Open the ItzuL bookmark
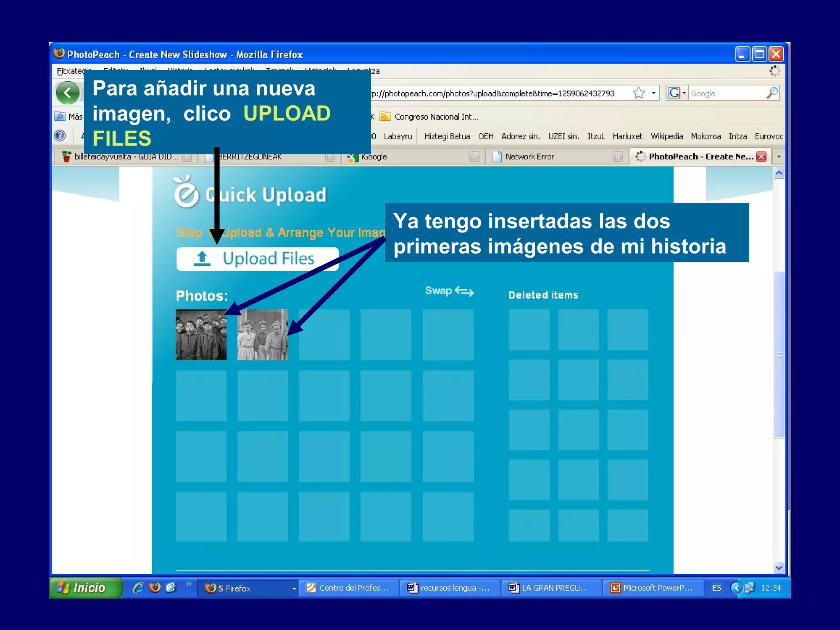840x630 pixels. coord(596,136)
